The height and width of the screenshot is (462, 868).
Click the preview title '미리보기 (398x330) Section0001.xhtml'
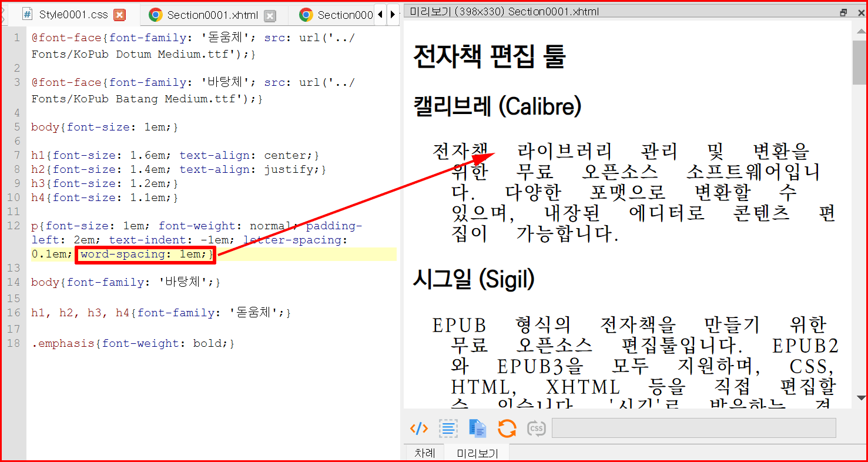pyautogui.click(x=504, y=12)
